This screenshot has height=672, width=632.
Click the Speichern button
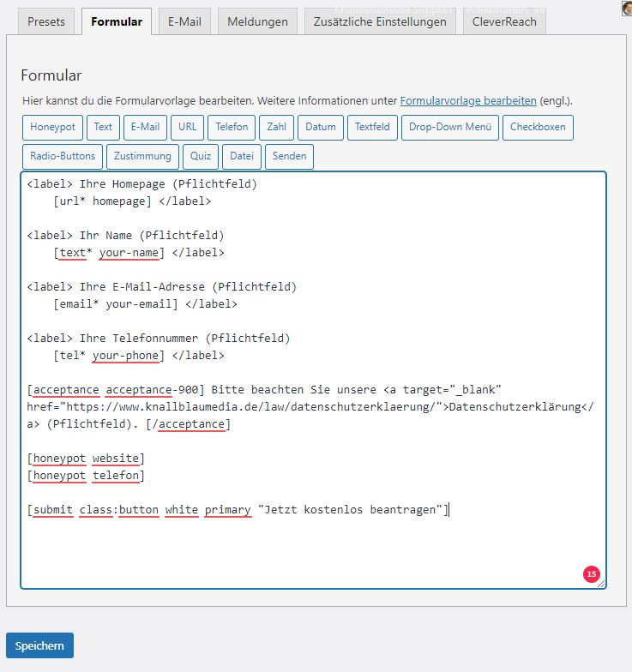pyautogui.click(x=39, y=645)
